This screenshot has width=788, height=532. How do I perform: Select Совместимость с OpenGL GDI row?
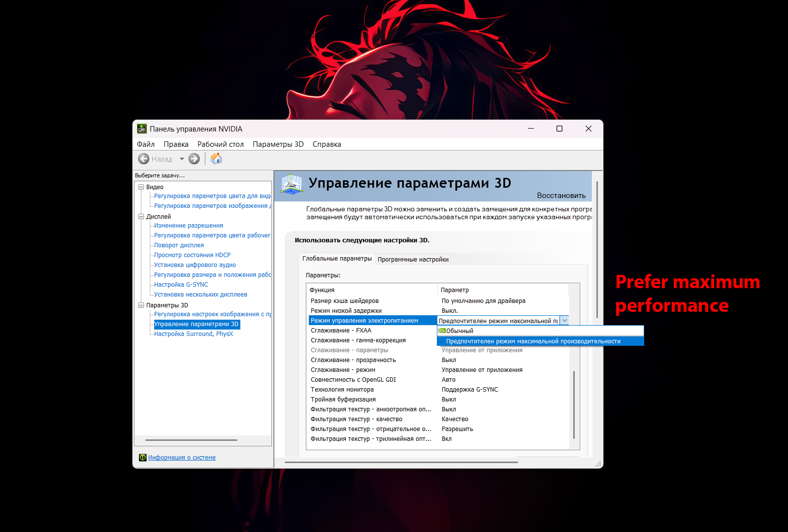pyautogui.click(x=439, y=380)
